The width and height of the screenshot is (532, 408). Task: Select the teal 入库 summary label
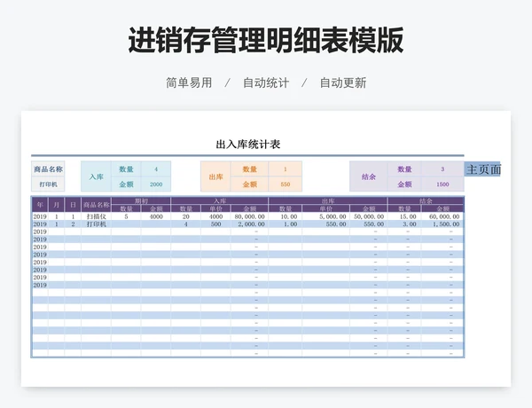97,177
